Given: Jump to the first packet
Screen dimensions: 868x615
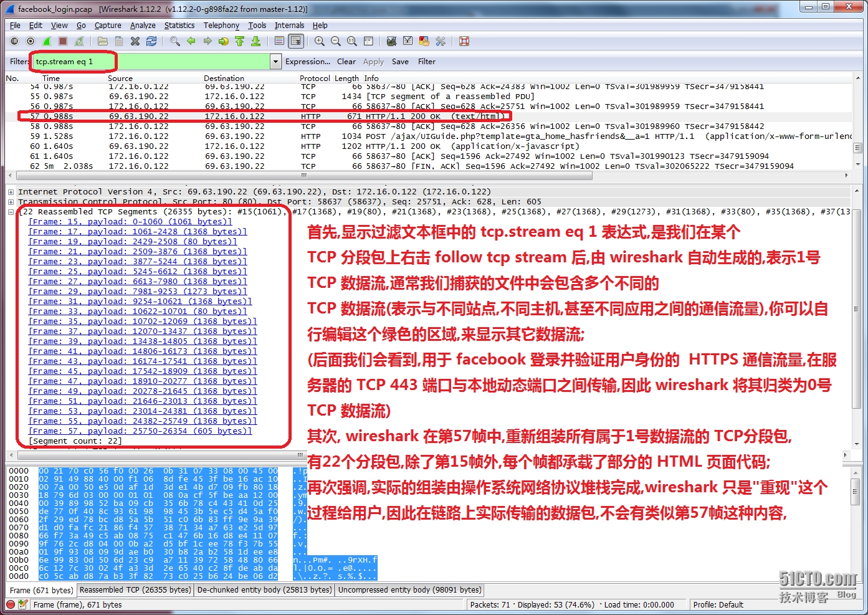Looking at the screenshot, I should coord(240,41).
